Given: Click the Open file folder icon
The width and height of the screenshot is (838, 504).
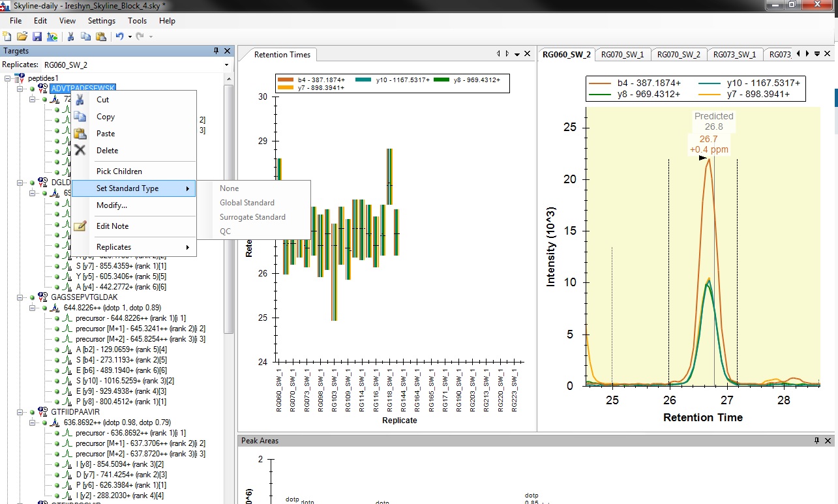Looking at the screenshot, I should (22, 37).
